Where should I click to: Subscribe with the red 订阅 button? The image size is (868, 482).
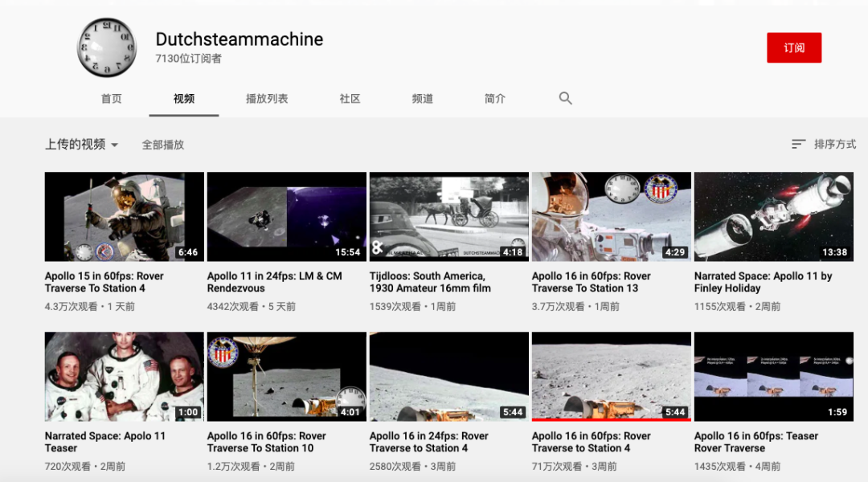click(x=794, y=47)
